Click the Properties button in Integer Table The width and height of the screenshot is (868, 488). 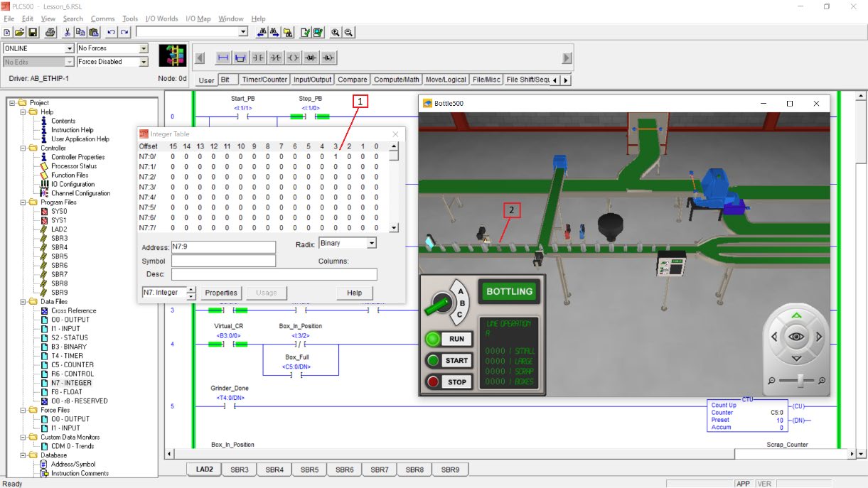pos(221,293)
